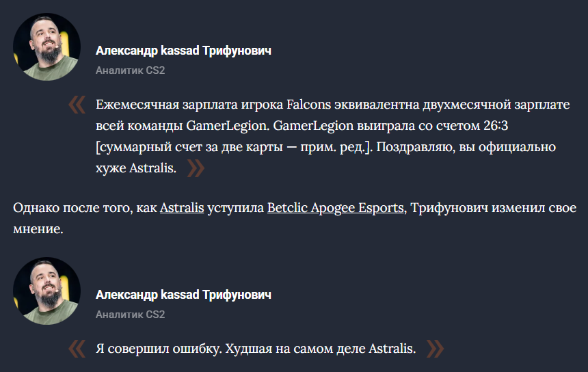Click the bottom 'Аналитик CS2' label
Viewport: 588px width, 372px height.
[130, 314]
